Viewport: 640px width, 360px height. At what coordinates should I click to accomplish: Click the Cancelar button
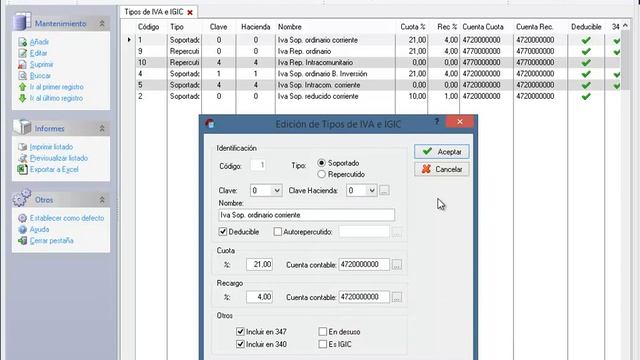click(442, 169)
